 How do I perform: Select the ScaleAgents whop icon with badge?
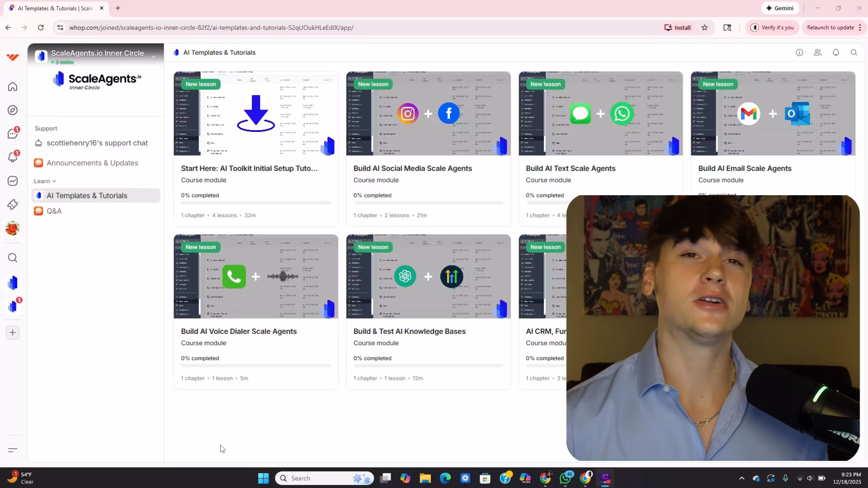point(13,306)
